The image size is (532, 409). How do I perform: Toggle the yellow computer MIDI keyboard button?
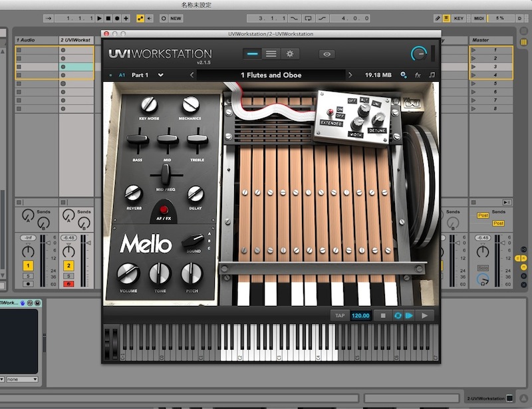[x=446, y=19]
